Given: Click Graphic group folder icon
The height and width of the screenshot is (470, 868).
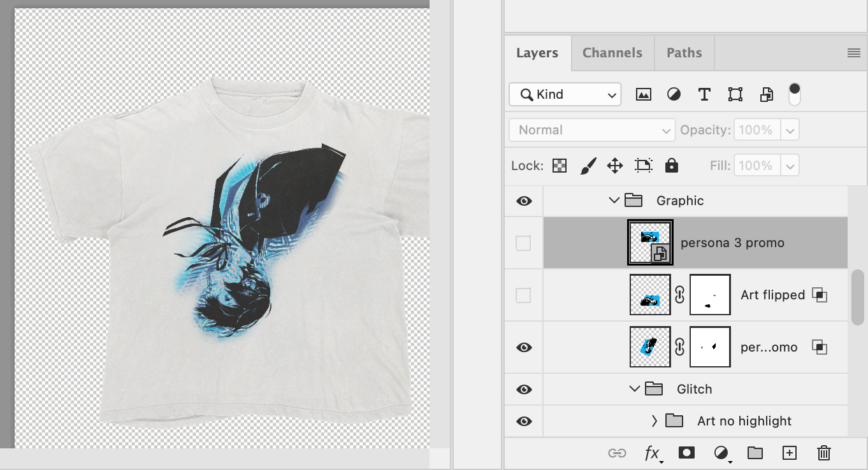Looking at the screenshot, I should [x=633, y=201].
